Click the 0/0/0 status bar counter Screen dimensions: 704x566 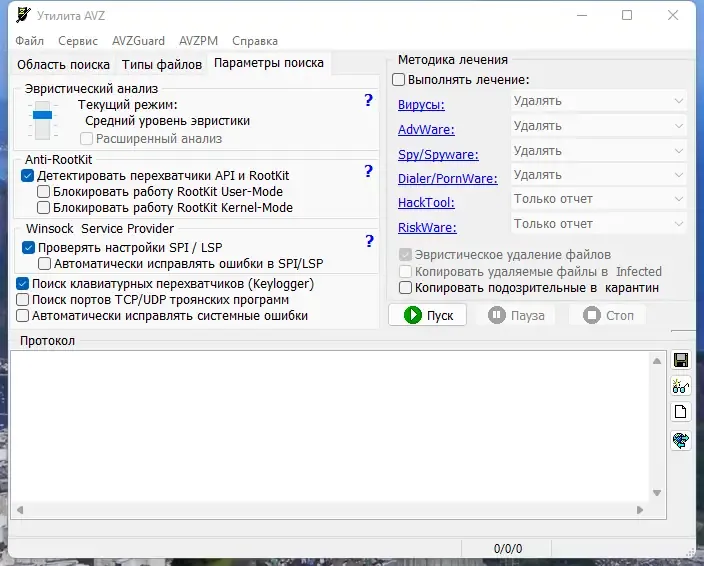coord(508,548)
